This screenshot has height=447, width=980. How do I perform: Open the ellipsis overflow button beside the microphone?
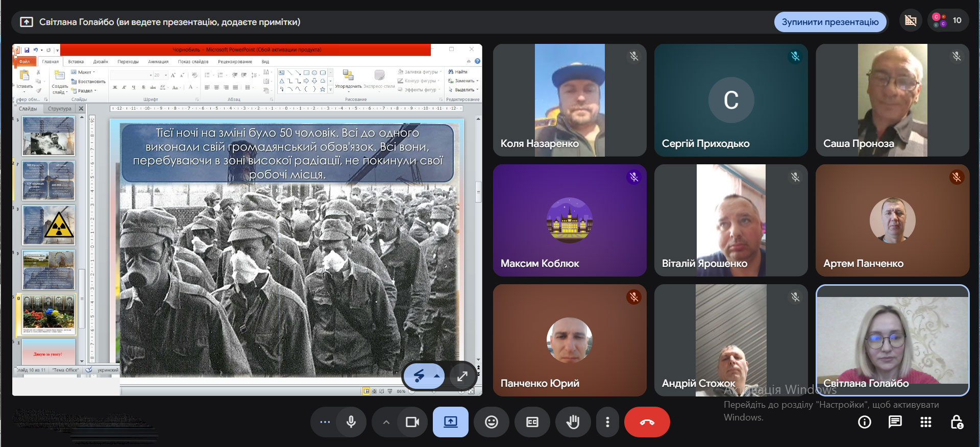point(325,422)
